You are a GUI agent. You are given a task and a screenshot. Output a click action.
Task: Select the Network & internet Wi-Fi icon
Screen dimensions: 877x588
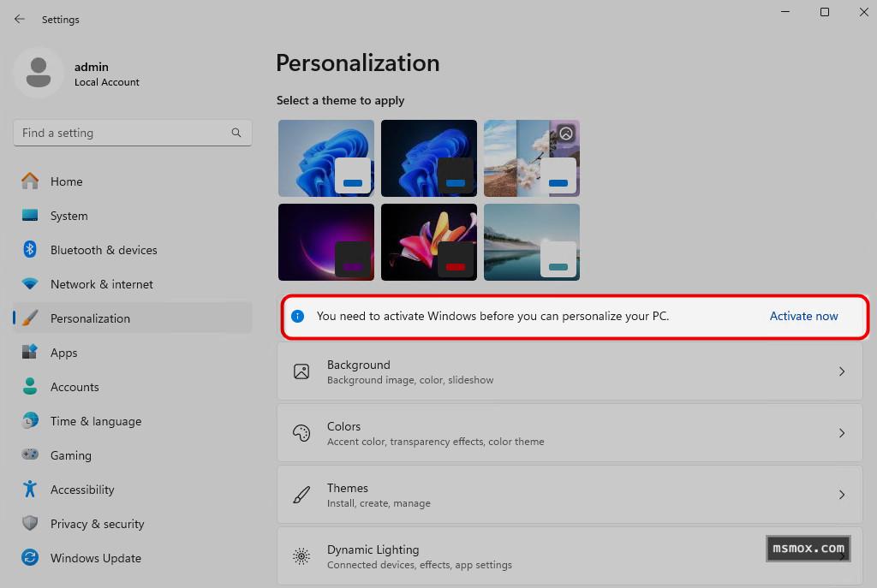click(x=30, y=284)
